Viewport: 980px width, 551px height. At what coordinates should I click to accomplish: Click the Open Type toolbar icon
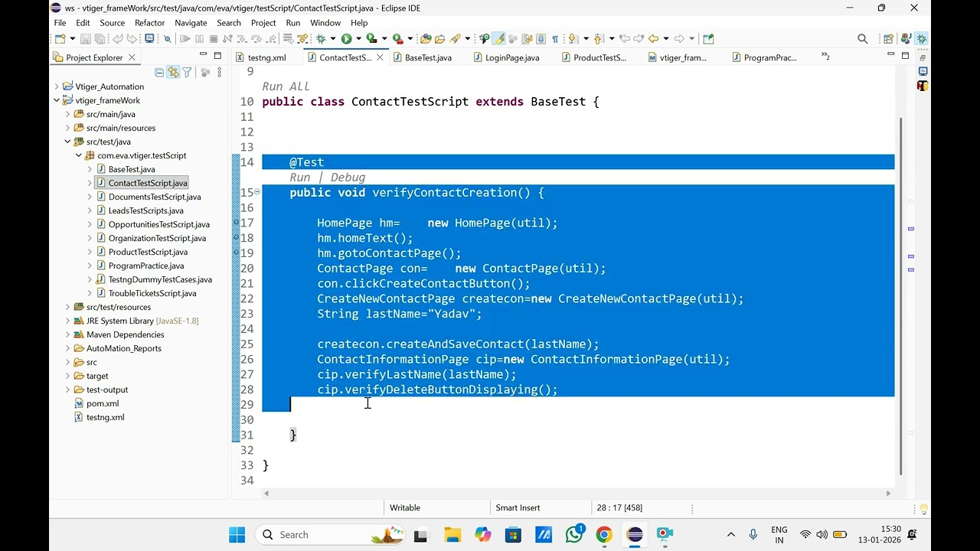coord(425,38)
